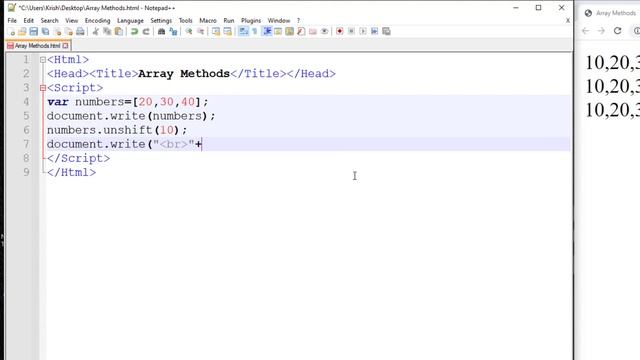The width and height of the screenshot is (640, 360).
Task: Collapse the <Script> fold marker on line 3
Action: tap(43, 88)
